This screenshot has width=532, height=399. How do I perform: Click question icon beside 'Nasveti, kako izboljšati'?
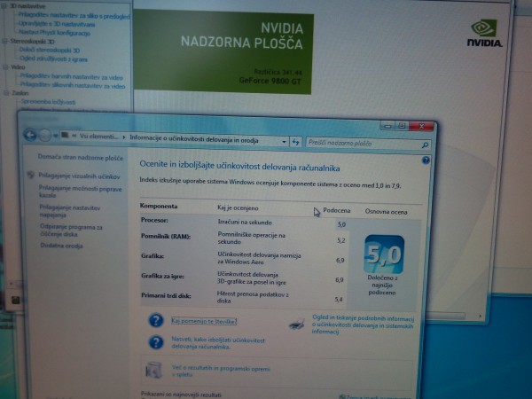(x=156, y=342)
